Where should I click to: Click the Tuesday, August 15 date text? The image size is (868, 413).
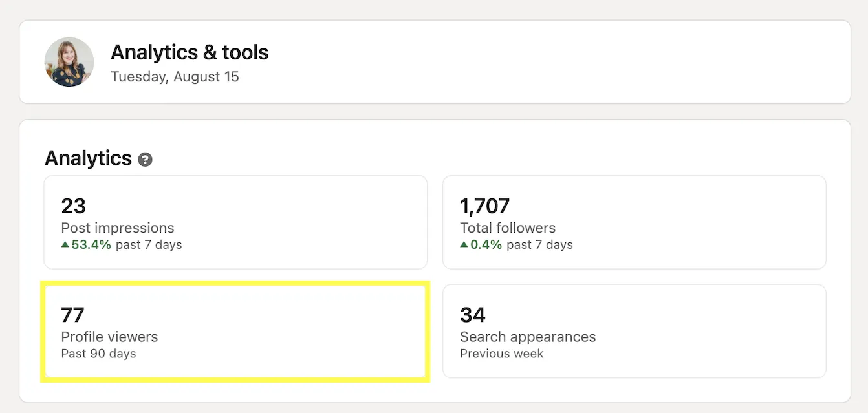coord(175,77)
